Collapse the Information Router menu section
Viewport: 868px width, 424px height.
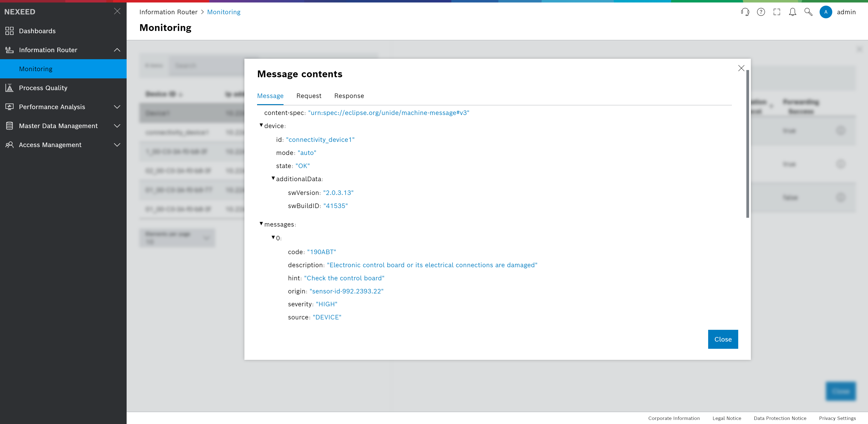pos(117,50)
